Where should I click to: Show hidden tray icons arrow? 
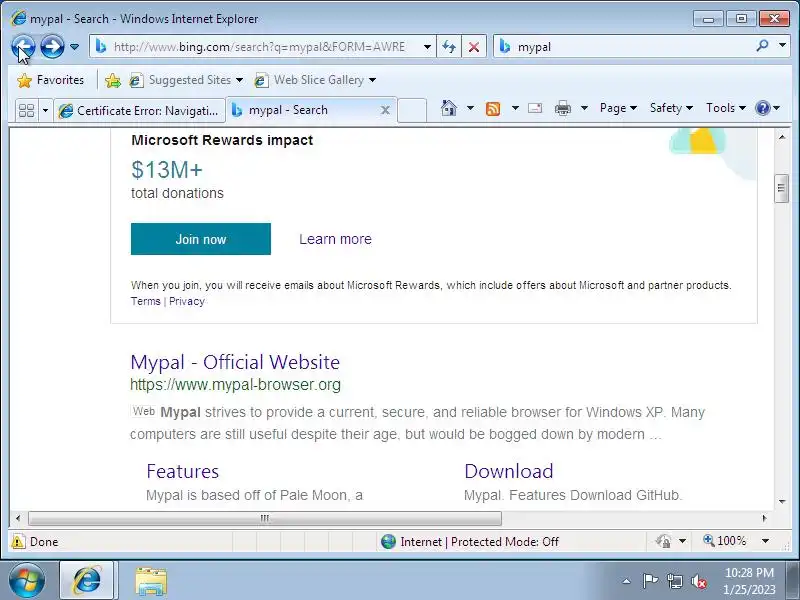coord(627,581)
